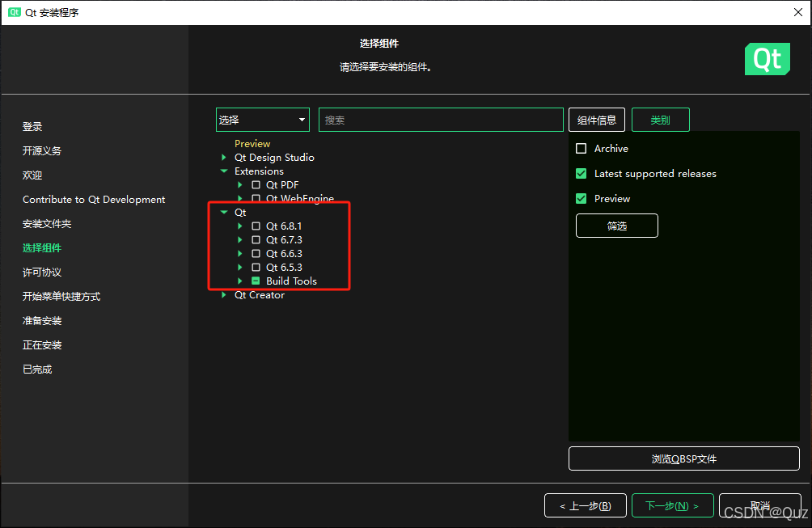Focus the 搜索 search field
Screen dimensions: 812x528
441,120
